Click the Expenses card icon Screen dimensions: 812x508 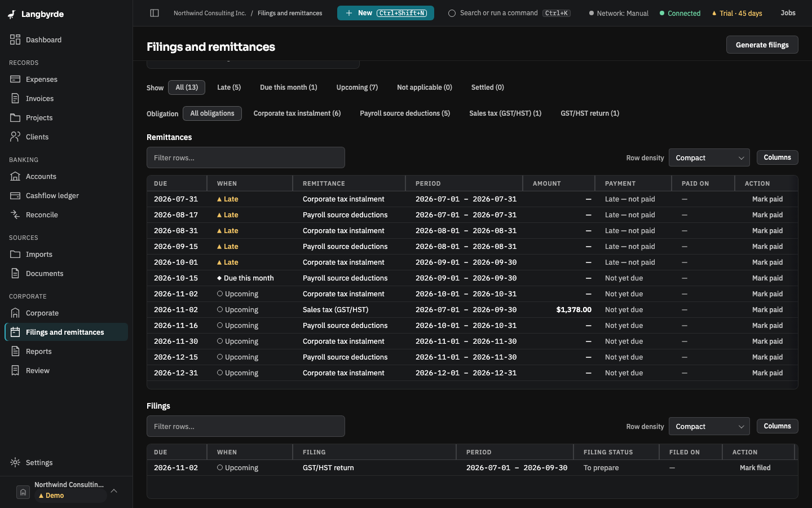point(15,79)
